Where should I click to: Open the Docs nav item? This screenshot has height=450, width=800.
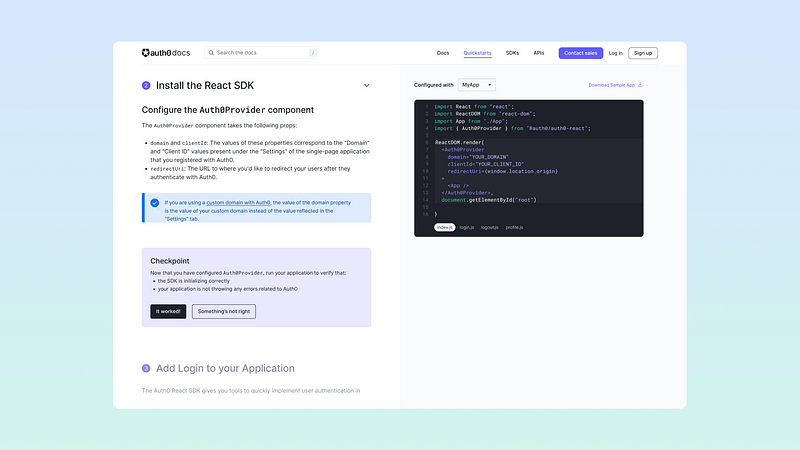(x=443, y=53)
